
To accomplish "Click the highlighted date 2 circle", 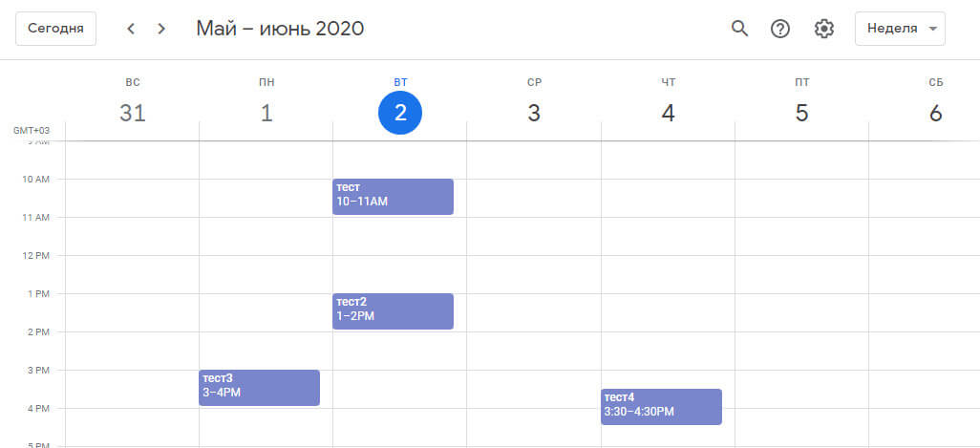I will (400, 114).
